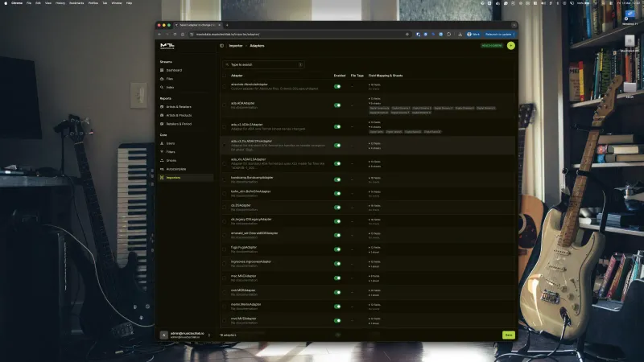Viewport: 644px width, 362px height.
Task: Navigate to Artists & Retailers report
Action: [x=179, y=106]
